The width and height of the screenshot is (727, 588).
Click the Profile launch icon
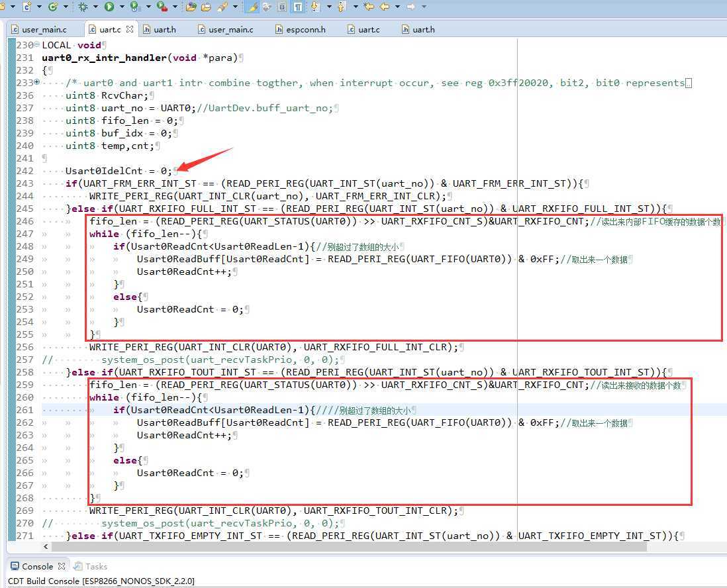tap(136, 7)
